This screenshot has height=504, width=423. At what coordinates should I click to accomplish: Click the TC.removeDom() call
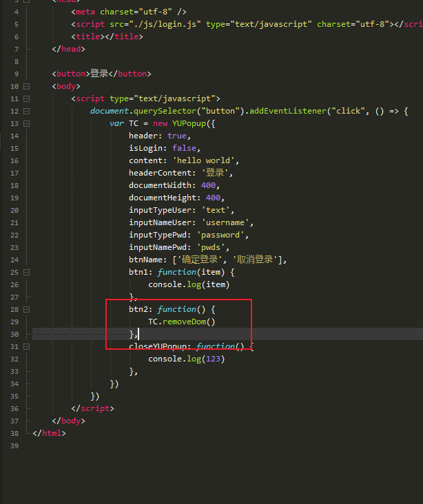pos(182,322)
